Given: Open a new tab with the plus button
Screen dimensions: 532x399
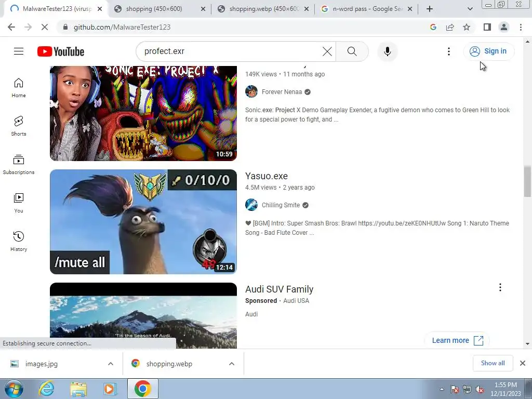Looking at the screenshot, I should 430,9.
